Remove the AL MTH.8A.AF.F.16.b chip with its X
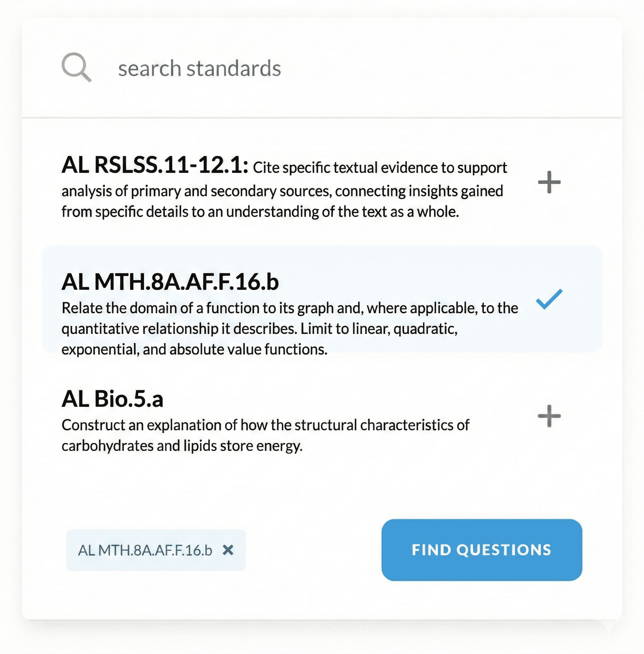The image size is (644, 654). [x=228, y=550]
